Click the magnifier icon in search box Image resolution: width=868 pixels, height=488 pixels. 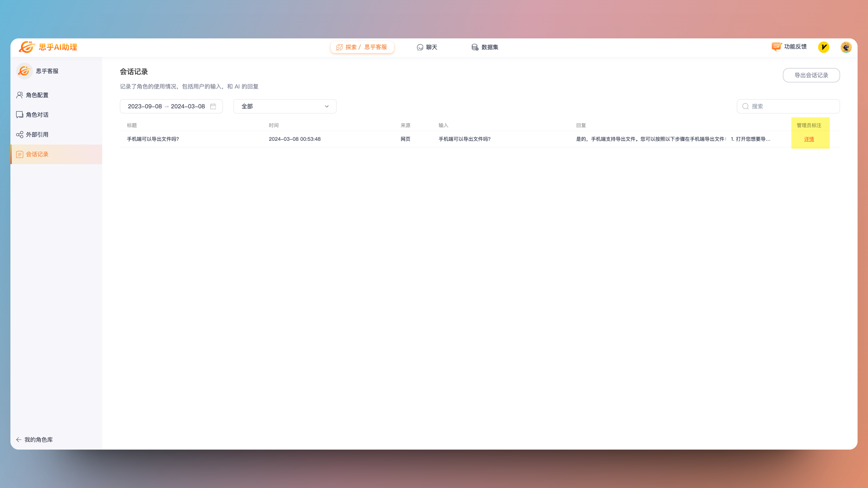coord(745,106)
